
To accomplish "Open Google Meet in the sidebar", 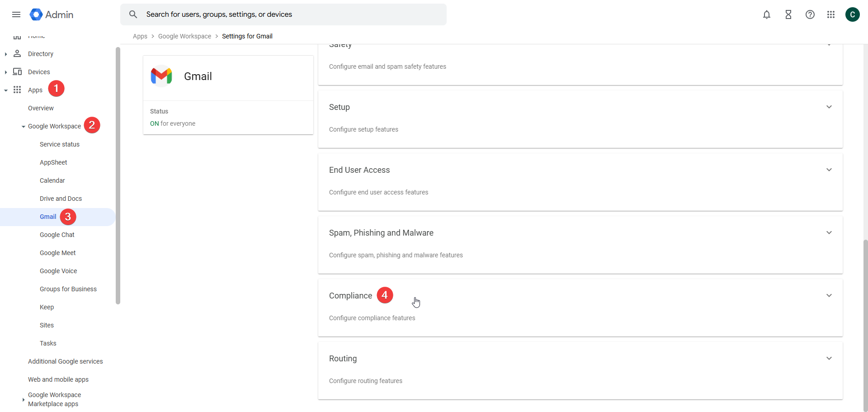I will pyautogui.click(x=57, y=253).
